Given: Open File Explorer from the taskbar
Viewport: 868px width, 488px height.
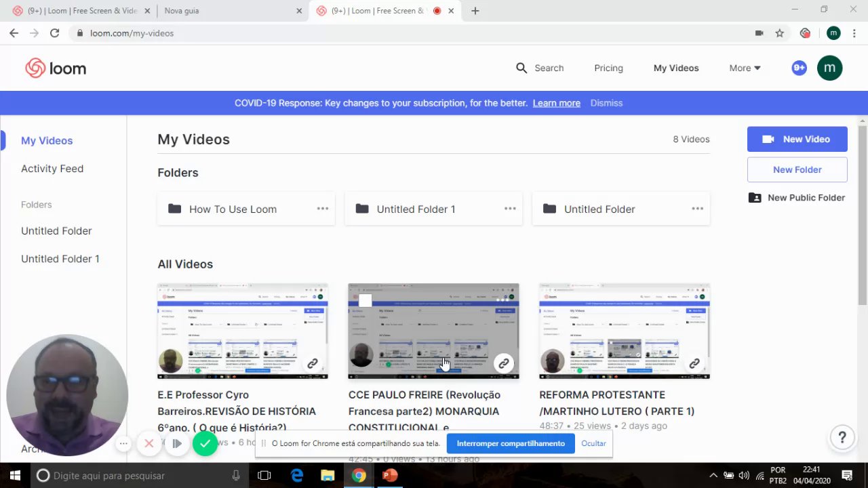Looking at the screenshot, I should (x=328, y=475).
